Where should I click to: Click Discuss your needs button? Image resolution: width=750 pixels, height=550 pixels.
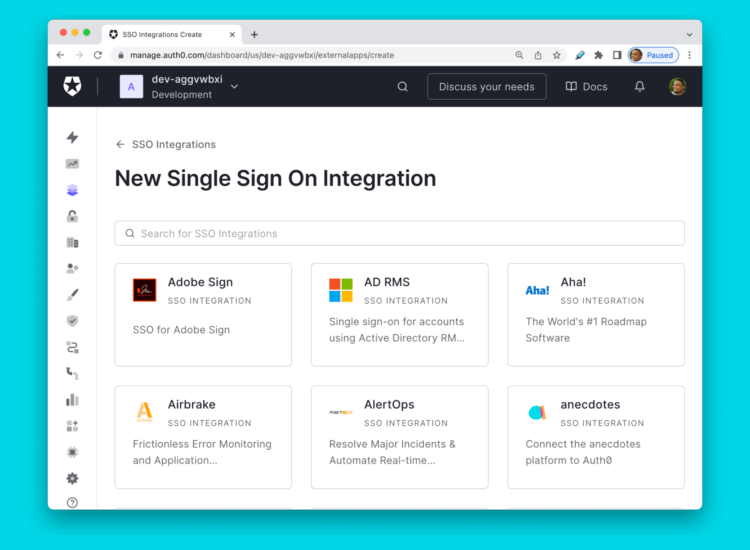tap(486, 87)
